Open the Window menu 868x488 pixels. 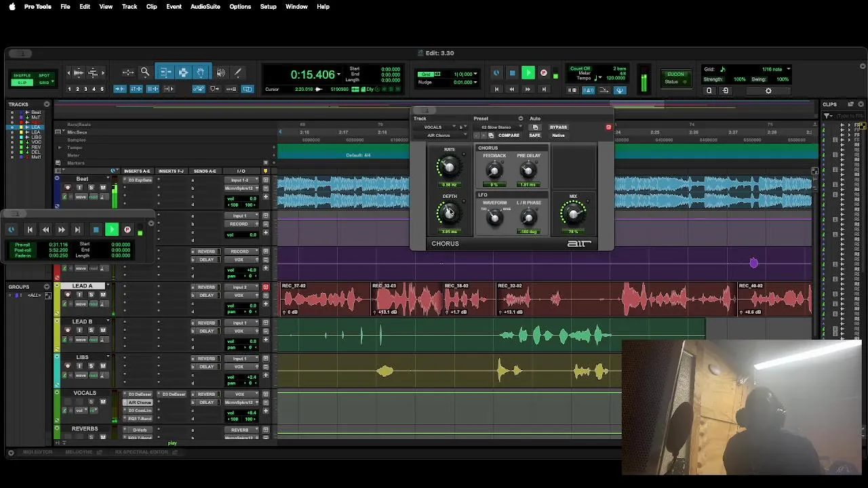click(296, 7)
